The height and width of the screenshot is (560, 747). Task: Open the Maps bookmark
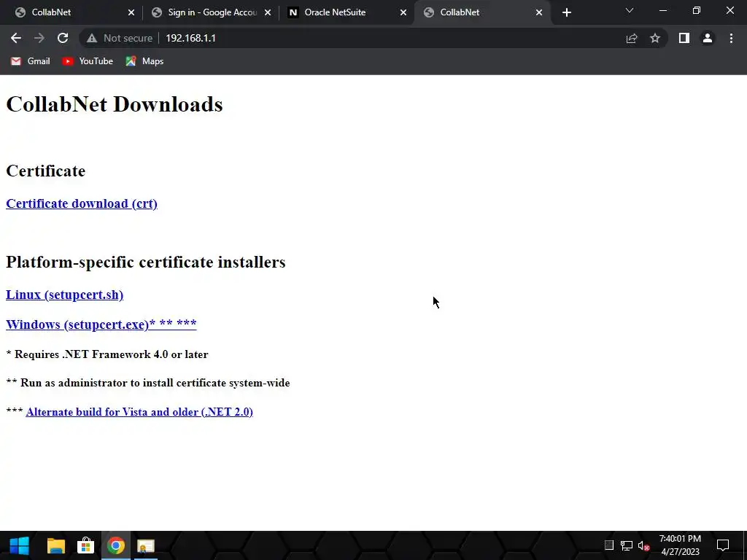coord(145,61)
